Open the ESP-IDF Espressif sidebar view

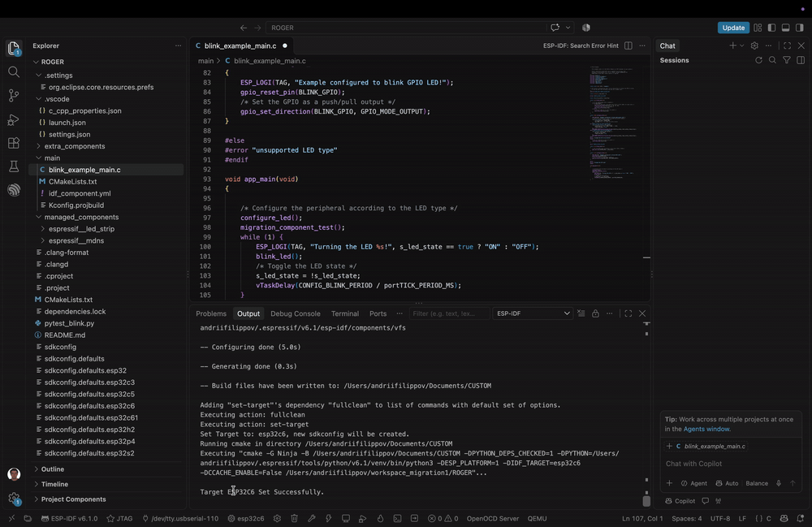click(14, 190)
